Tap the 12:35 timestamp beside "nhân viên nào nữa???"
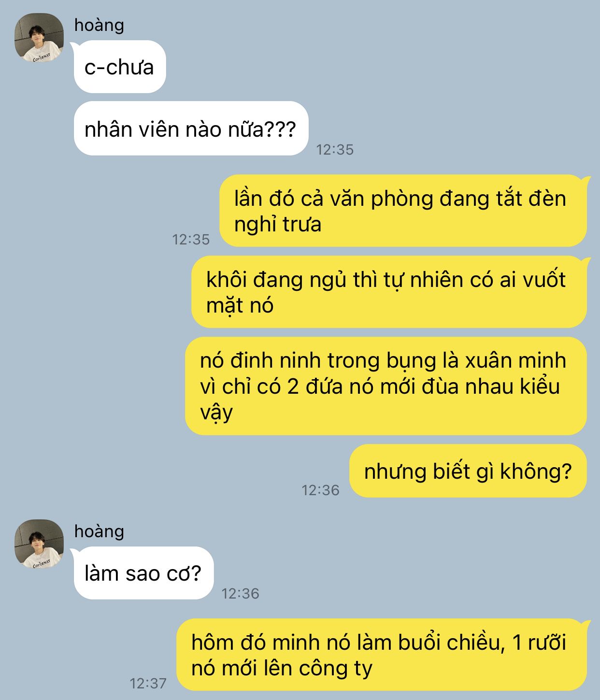Image resolution: width=600 pixels, height=700 pixels. pos(335,149)
